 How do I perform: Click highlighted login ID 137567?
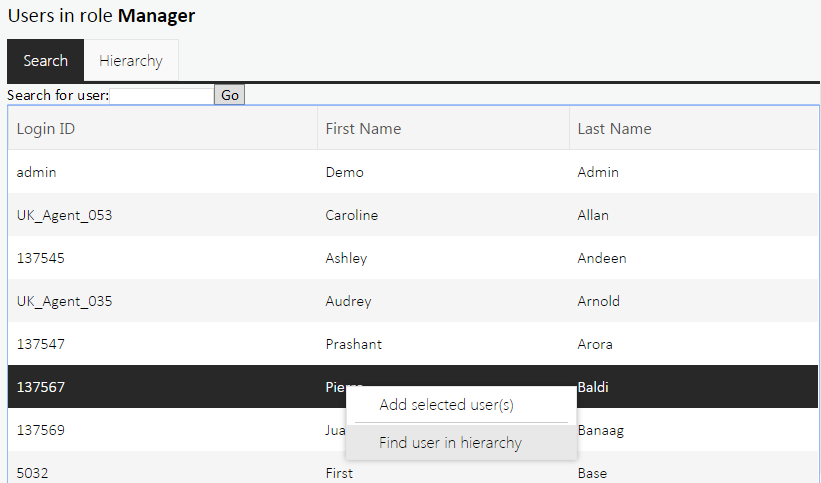40,387
